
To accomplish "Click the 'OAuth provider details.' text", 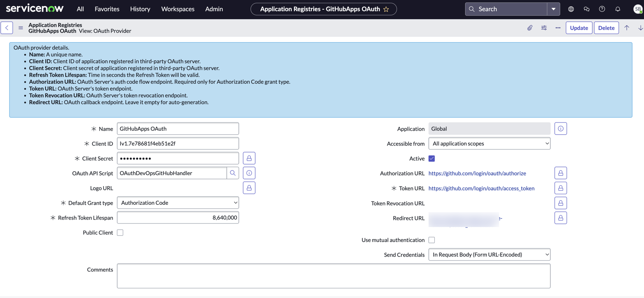I will pyautogui.click(x=41, y=48).
